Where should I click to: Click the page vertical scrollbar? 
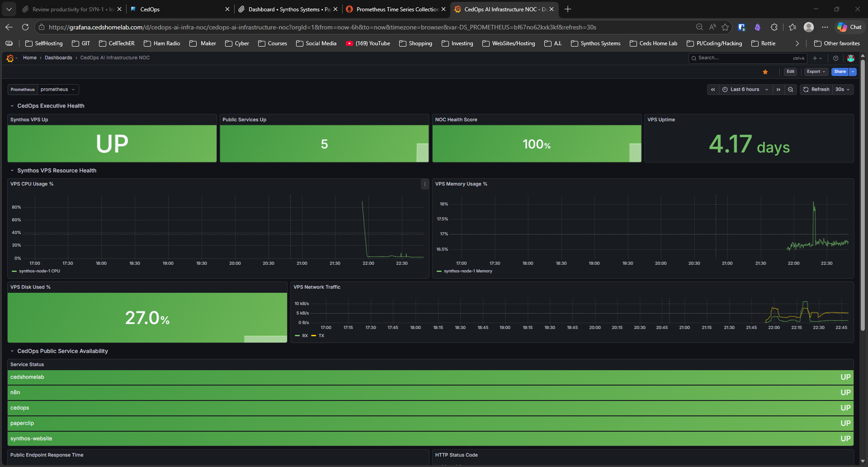863,195
